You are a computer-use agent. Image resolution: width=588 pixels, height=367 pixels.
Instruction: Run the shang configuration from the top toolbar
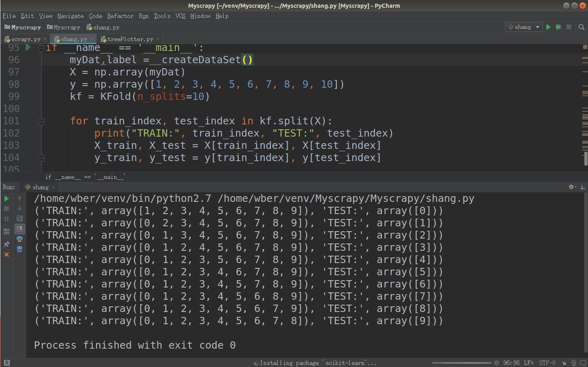point(548,27)
